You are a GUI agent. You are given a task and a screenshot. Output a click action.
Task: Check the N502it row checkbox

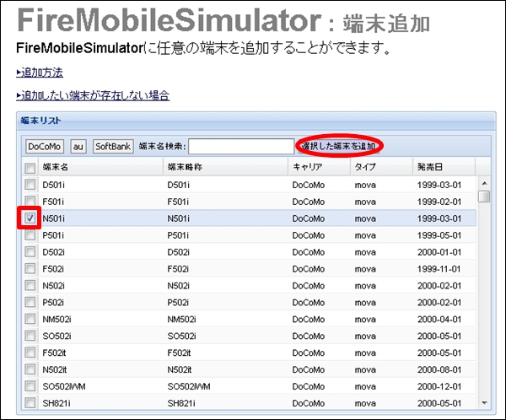coord(30,369)
